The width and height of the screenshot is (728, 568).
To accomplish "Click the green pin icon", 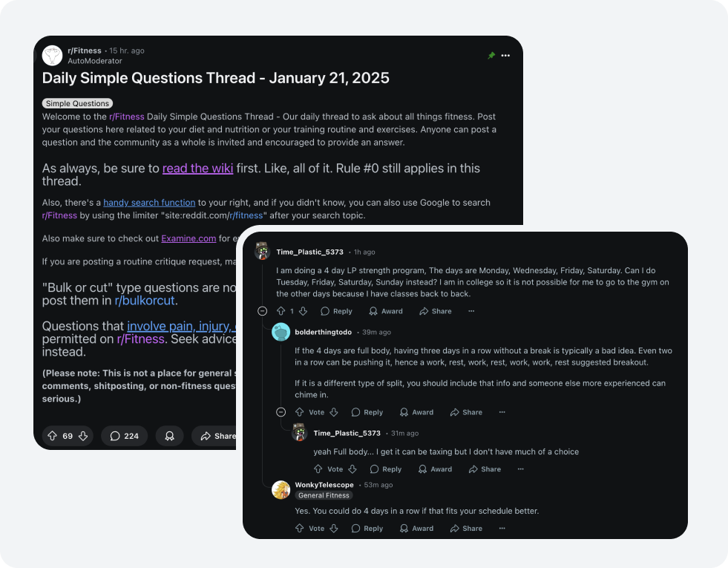I will coord(491,56).
